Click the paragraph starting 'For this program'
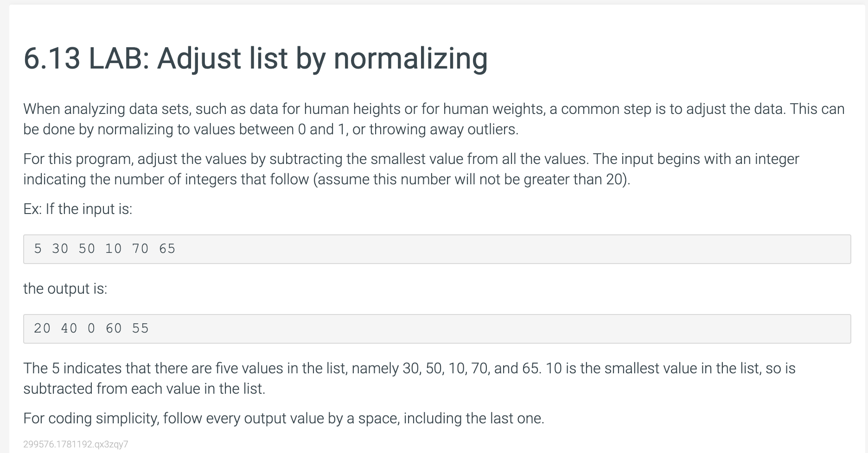The height and width of the screenshot is (453, 868). [411, 169]
